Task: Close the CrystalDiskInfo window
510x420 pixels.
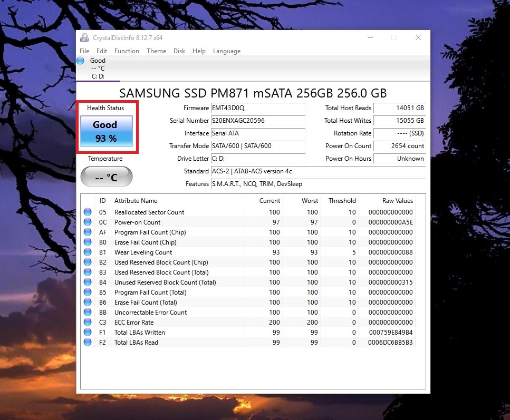Action: (x=418, y=38)
